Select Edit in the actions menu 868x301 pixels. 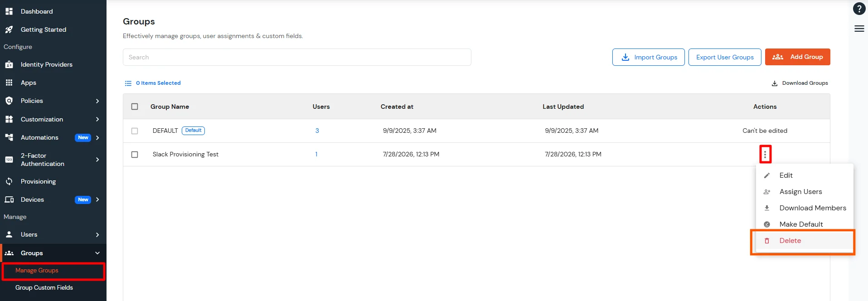pyautogui.click(x=805, y=175)
